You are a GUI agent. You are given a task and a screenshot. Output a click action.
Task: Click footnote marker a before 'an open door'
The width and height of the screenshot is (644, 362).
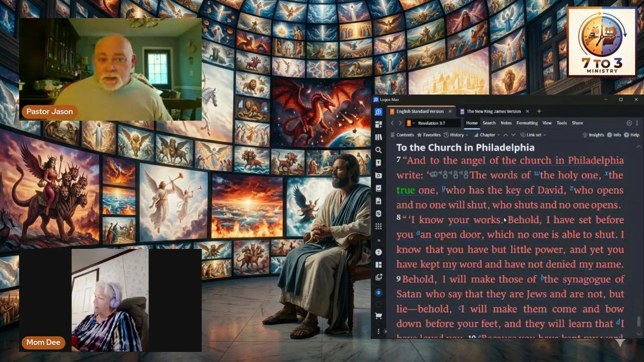click(x=418, y=234)
